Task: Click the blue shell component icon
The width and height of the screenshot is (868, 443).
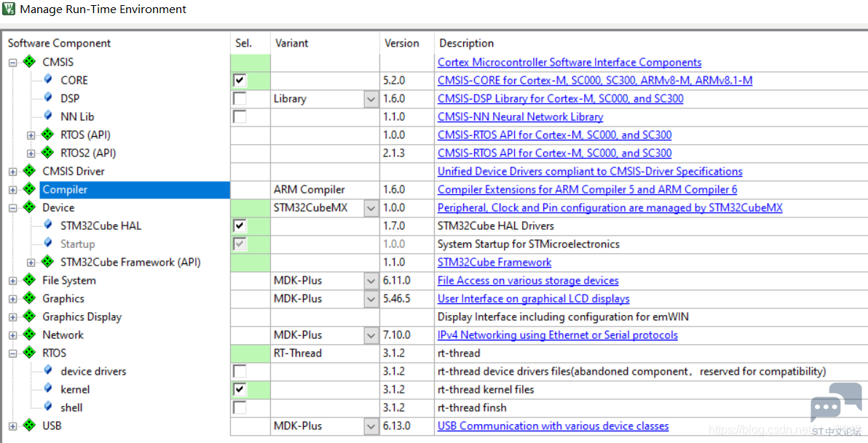Action: point(48,407)
